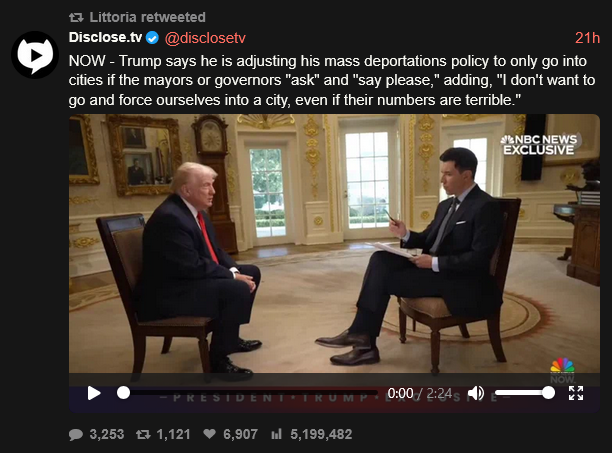
Task: Click the 0:00 / 2:24 time display
Action: tap(420, 393)
